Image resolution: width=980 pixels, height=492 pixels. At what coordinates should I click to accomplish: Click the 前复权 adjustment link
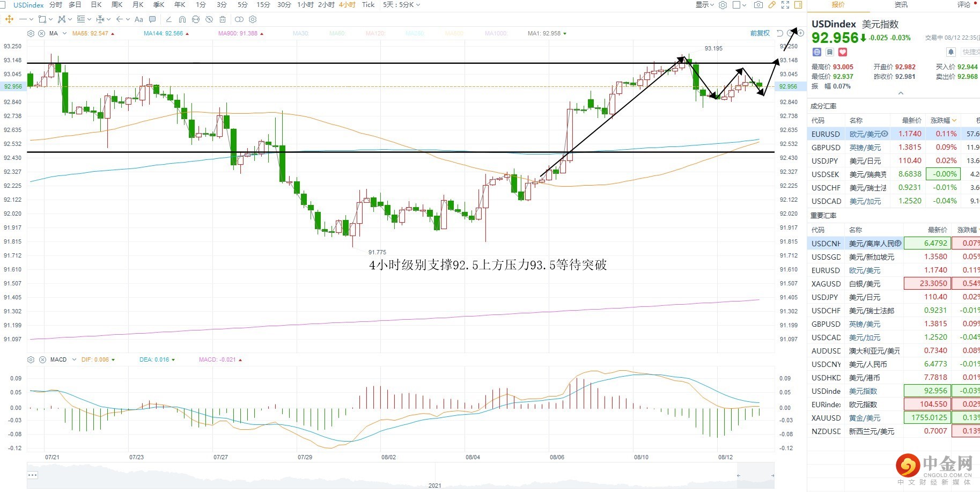[760, 33]
